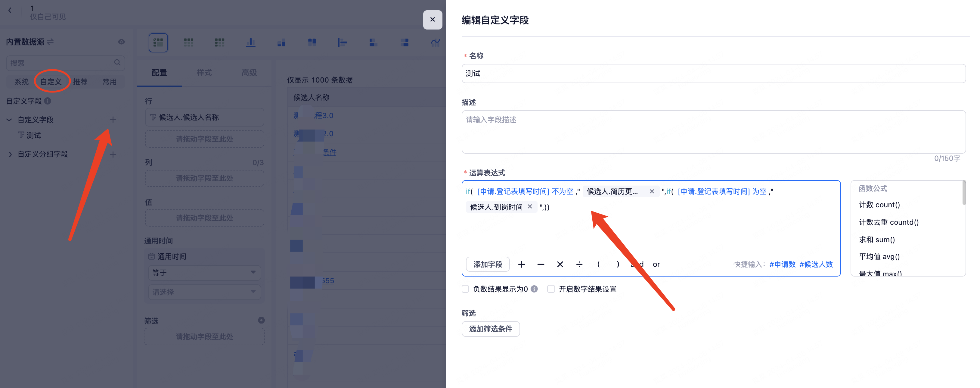This screenshot has width=980, height=388.
Task: Open the custom field info tooltip icon
Action: [x=48, y=101]
